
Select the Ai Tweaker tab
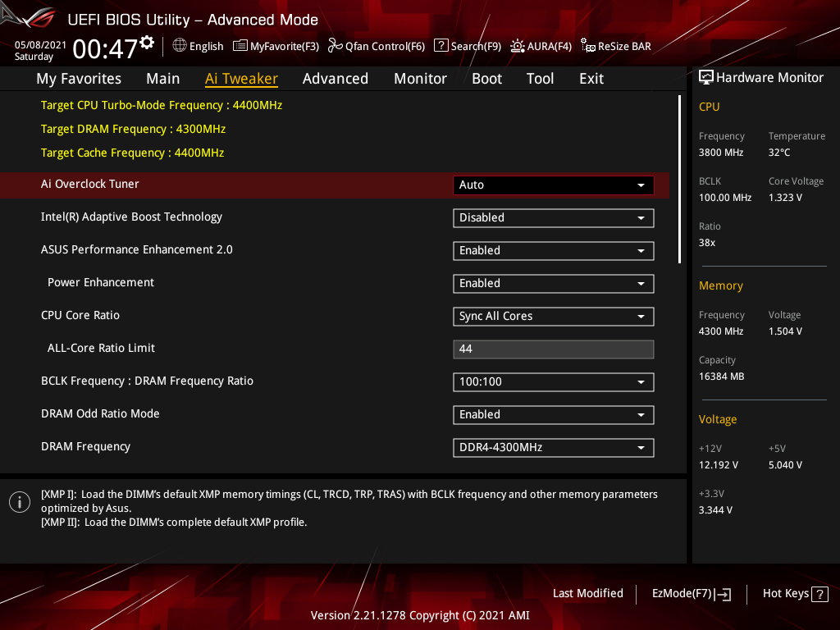coord(241,79)
